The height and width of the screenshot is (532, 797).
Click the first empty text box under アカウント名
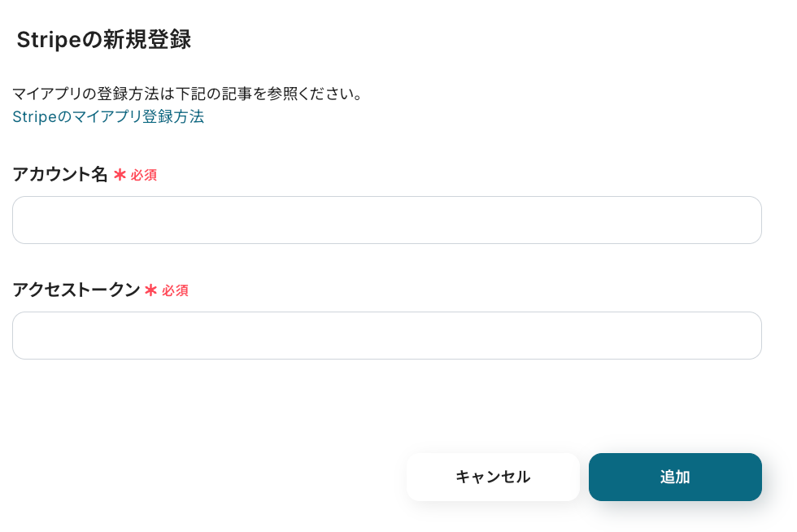[x=386, y=220]
